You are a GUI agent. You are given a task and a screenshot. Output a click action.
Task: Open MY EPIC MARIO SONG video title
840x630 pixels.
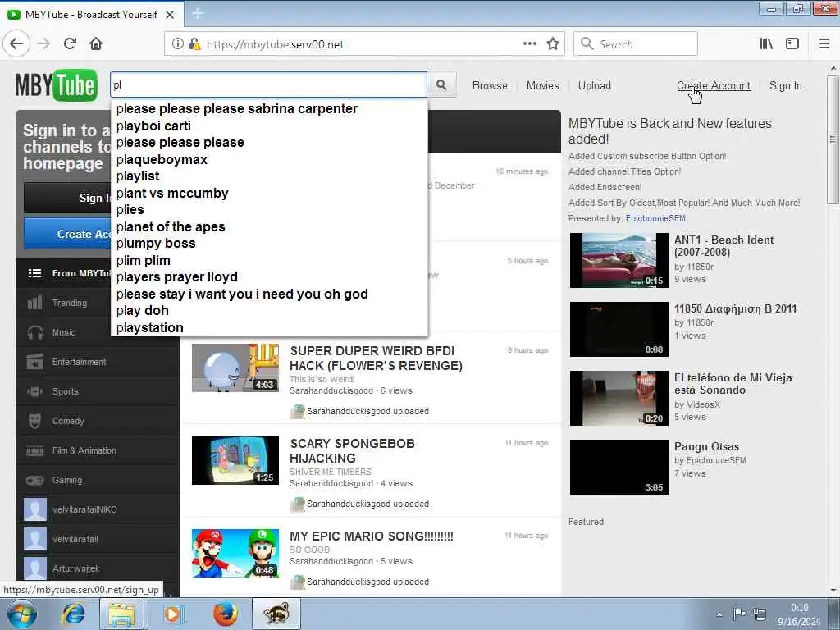(372, 536)
